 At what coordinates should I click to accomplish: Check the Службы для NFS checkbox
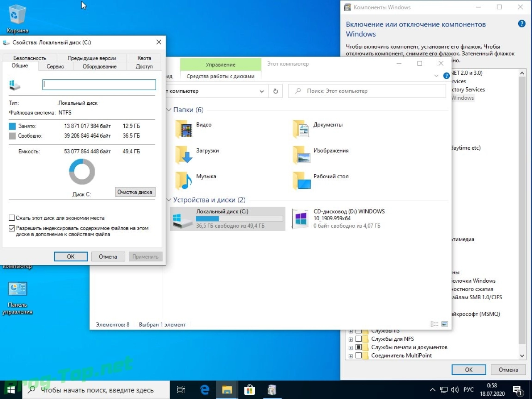359,339
